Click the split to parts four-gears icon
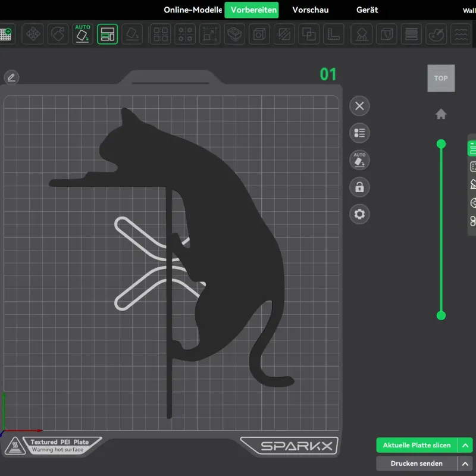This screenshot has width=476, height=476. (x=185, y=34)
